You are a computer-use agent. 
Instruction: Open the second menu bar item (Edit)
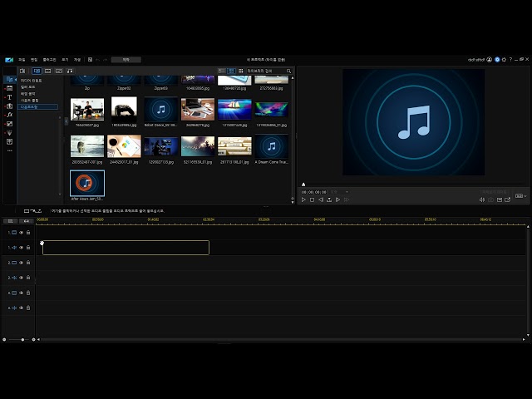click(34, 60)
